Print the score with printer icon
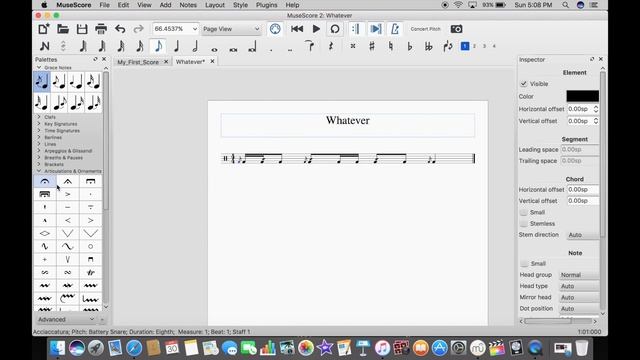The height and width of the screenshot is (360, 640). [x=101, y=29]
